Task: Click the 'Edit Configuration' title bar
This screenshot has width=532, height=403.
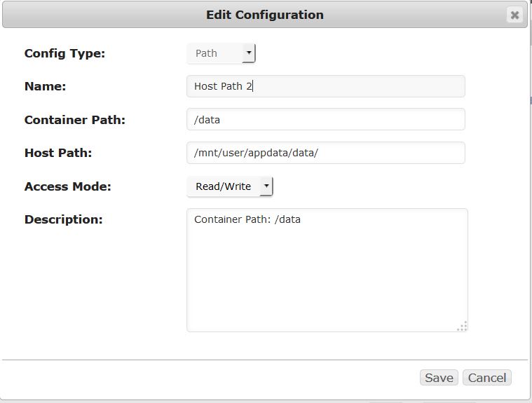Action: pyautogui.click(x=265, y=15)
